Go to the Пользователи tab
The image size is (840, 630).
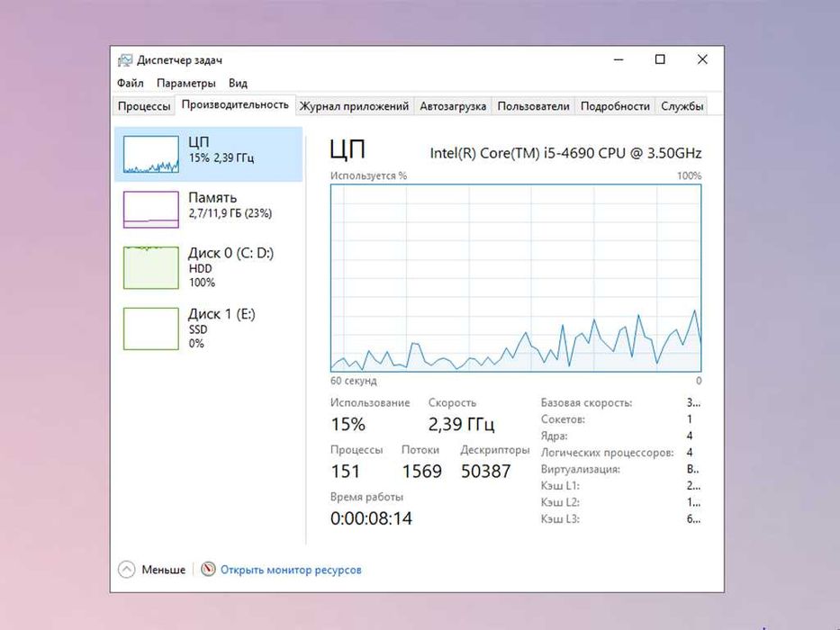click(533, 106)
